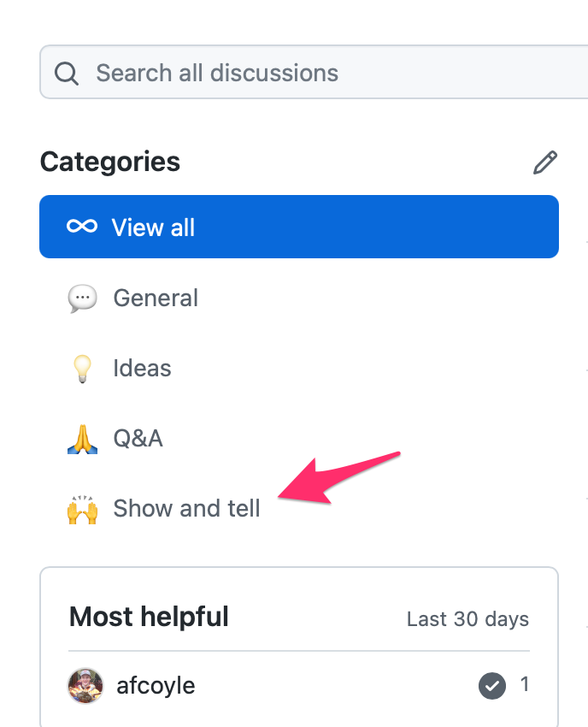Select the View all category
Screen dimensions: 588x727
click(299, 227)
